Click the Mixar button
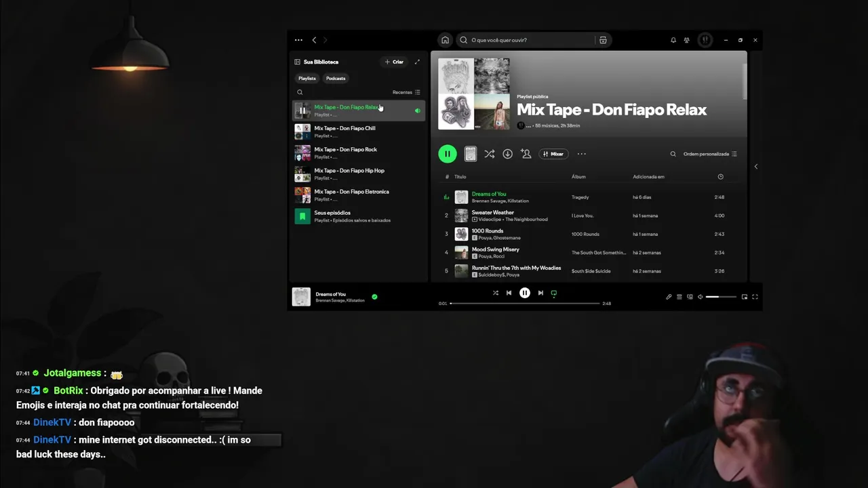This screenshot has width=868, height=488. (x=553, y=154)
